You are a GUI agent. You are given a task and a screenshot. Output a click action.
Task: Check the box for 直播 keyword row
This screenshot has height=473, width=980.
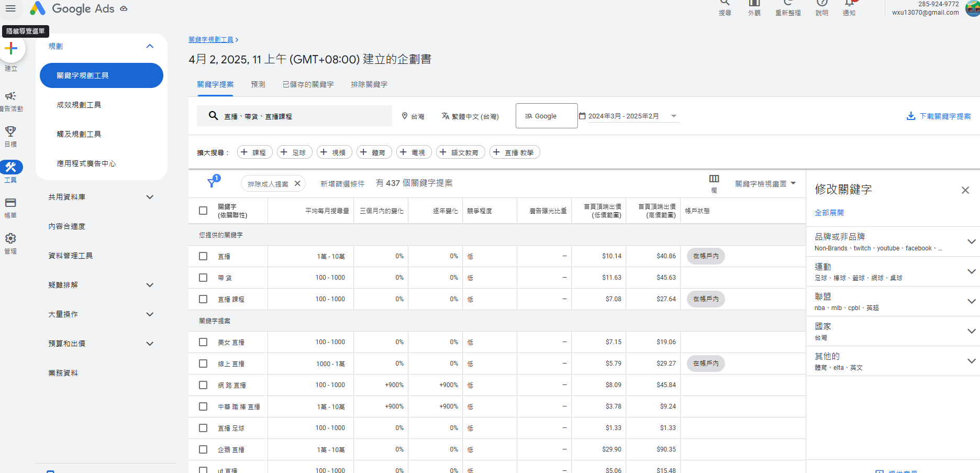(x=203, y=256)
